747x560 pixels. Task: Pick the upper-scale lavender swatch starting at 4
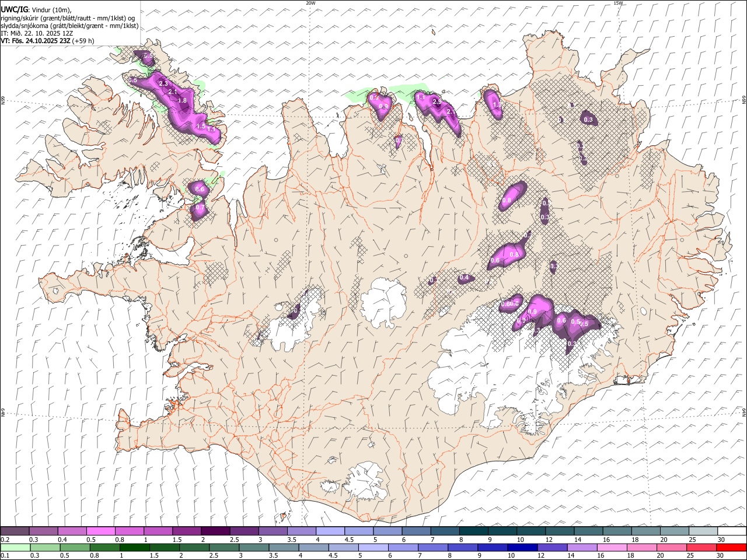click(330, 531)
